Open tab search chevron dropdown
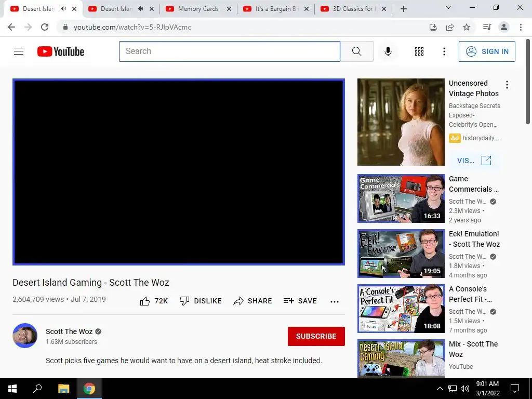532x399 pixels. click(x=448, y=7)
